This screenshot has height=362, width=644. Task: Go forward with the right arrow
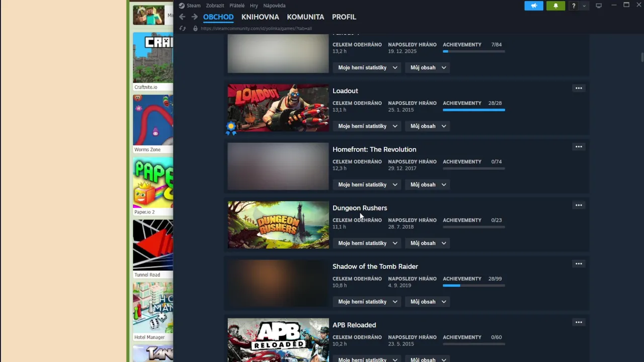194,17
